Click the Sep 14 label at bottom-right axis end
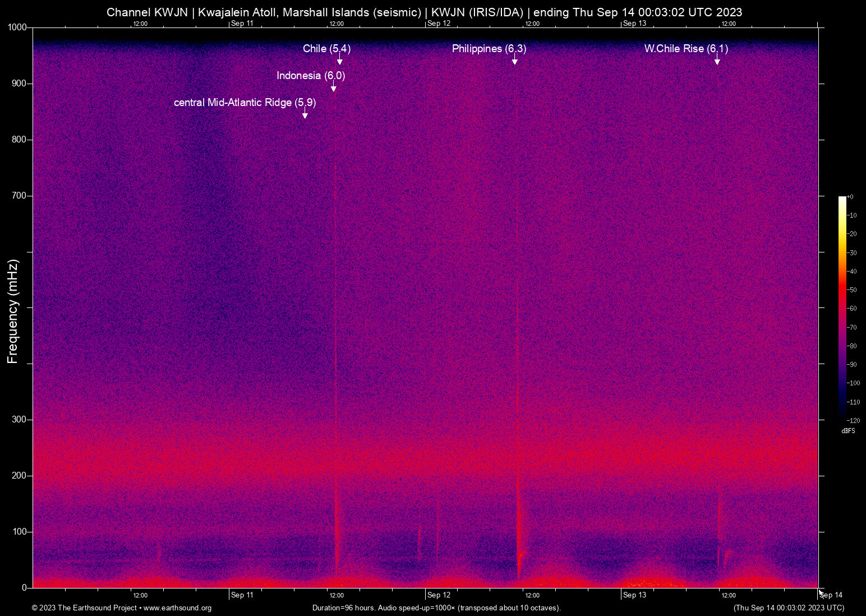Screen dimensions: 866x616 (831, 595)
